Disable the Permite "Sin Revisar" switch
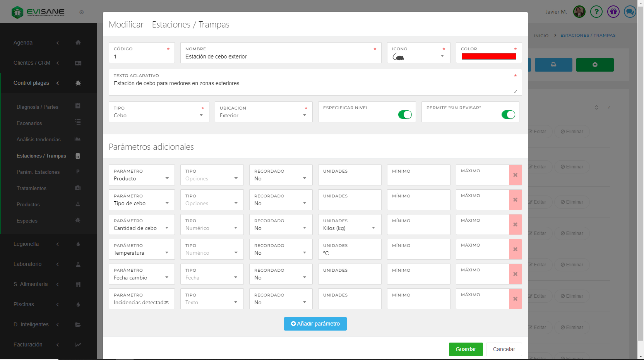The width and height of the screenshot is (644, 360). [508, 115]
